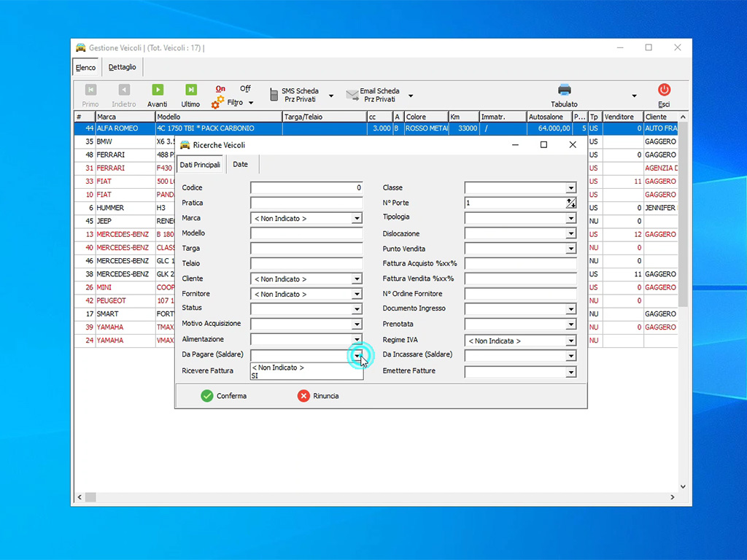The width and height of the screenshot is (747, 560).
Task: Confirm search with Conferma
Action: pos(224,396)
